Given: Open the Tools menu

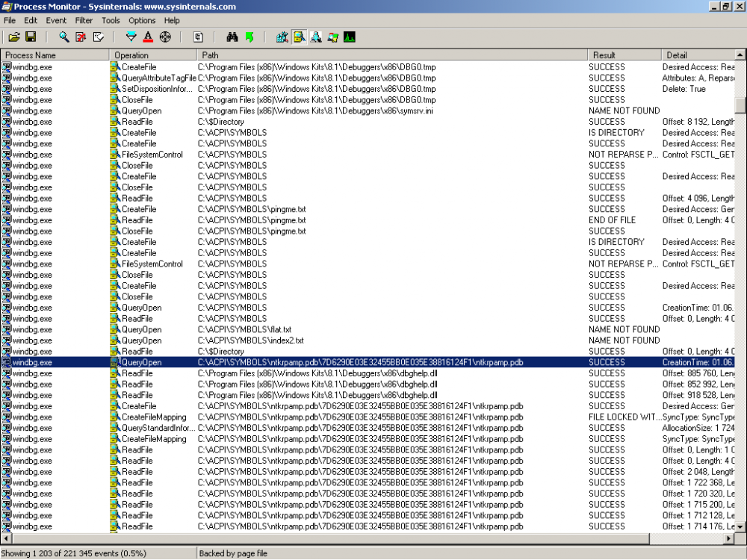Looking at the screenshot, I should (x=111, y=20).
